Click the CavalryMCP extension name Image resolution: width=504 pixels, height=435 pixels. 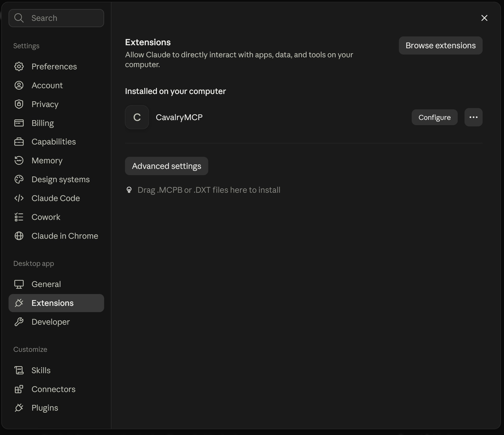(x=179, y=117)
